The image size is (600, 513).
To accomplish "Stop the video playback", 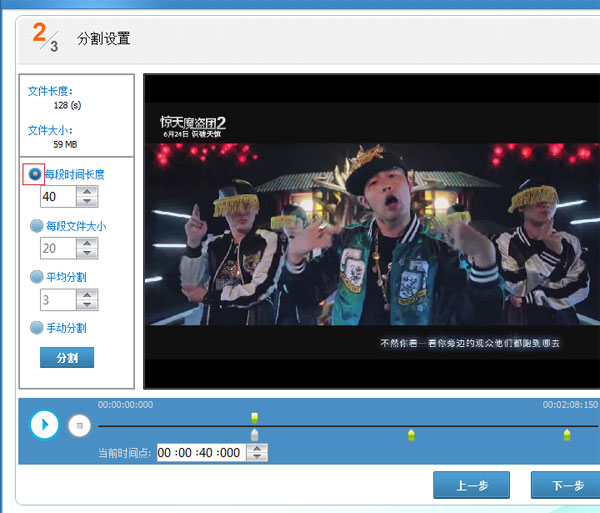I will [79, 425].
